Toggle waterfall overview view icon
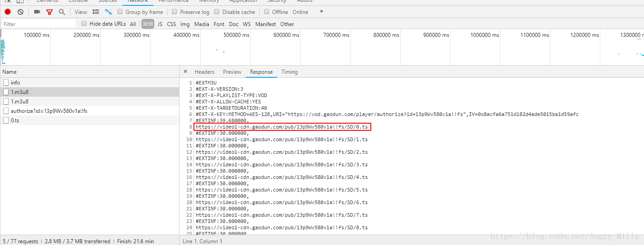The width and height of the screenshot is (644, 245). pyautogui.click(x=108, y=12)
